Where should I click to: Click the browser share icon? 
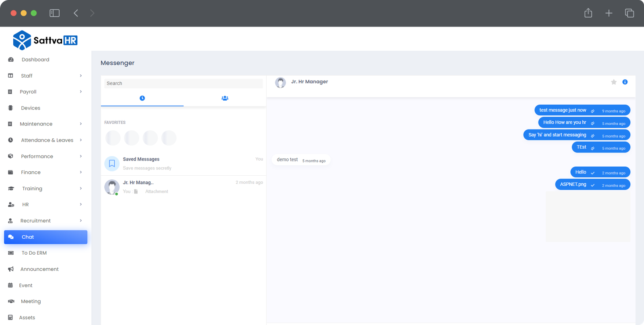588,13
